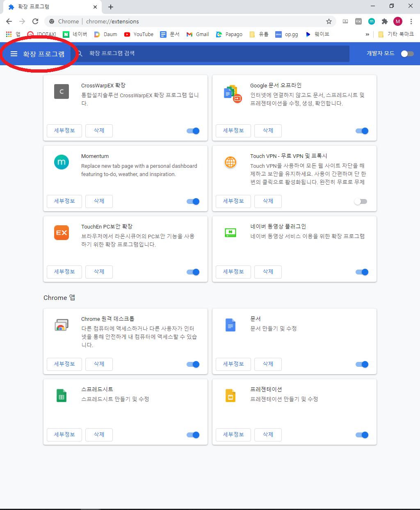Open the Daum bookmark
Viewport: 420px width, 510px height.
tap(106, 34)
